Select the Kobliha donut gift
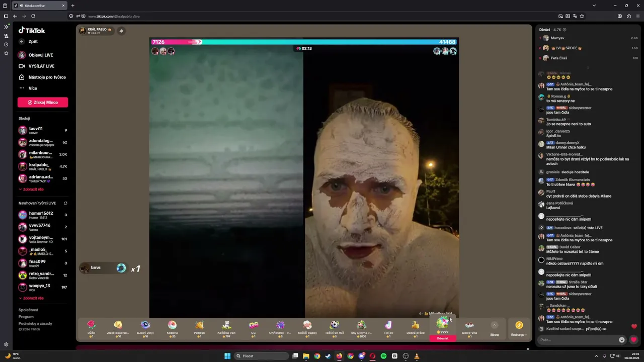Viewport: 644px width, 362px height. tap(172, 328)
